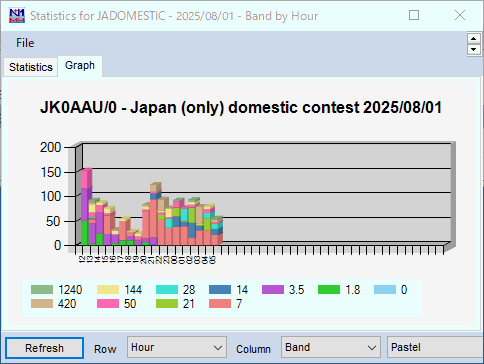Viewport: 484px width, 364px height.
Task: Click the 1240 legend color swatch
Action: click(x=42, y=289)
